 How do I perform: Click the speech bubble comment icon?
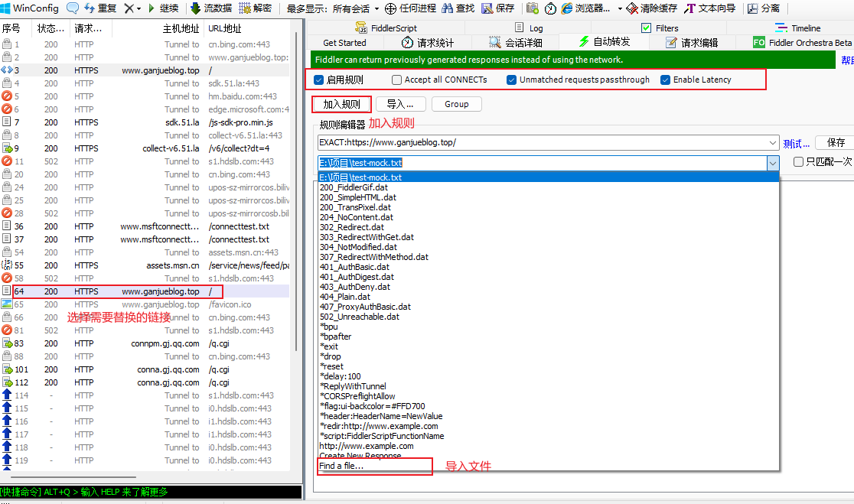tap(73, 8)
